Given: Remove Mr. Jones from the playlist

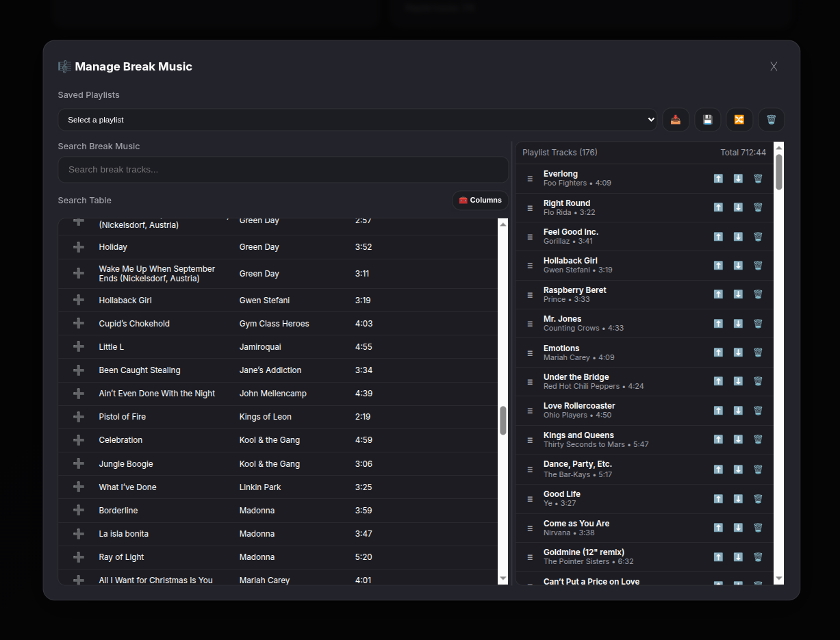Looking at the screenshot, I should click(758, 323).
